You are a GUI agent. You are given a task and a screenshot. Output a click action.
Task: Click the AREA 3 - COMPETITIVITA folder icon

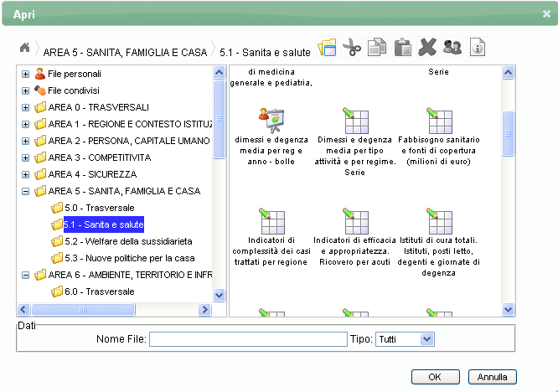click(x=40, y=157)
